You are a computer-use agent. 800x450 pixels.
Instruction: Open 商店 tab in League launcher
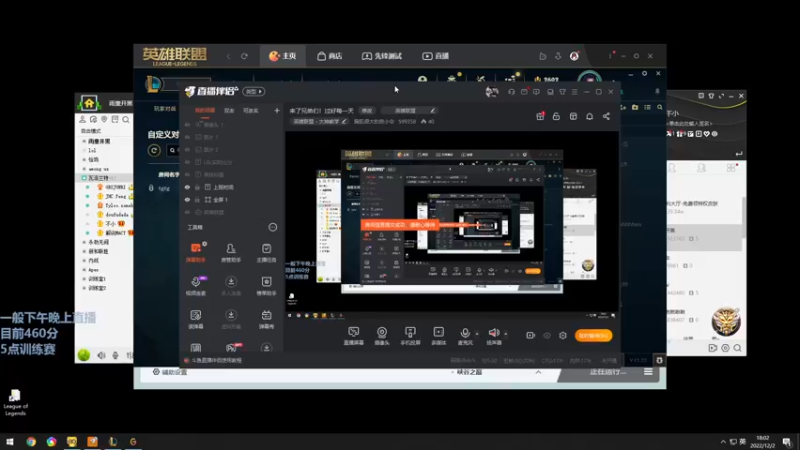point(330,56)
